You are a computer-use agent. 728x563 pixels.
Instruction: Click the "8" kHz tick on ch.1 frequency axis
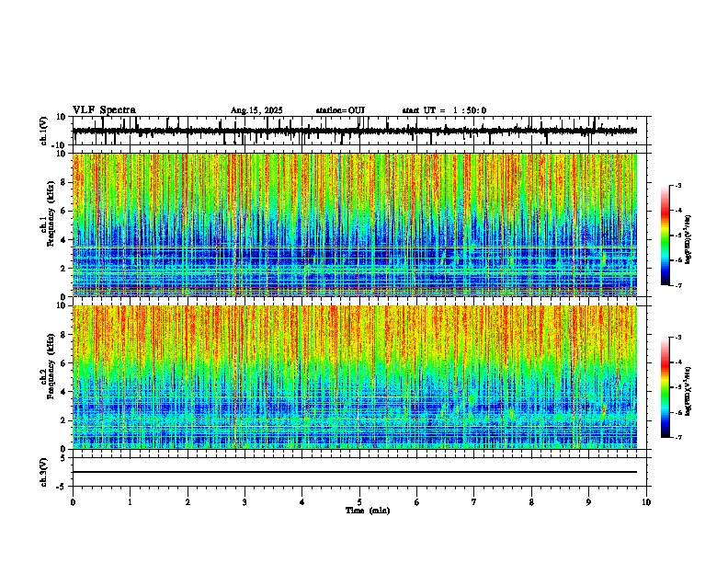tap(64, 182)
